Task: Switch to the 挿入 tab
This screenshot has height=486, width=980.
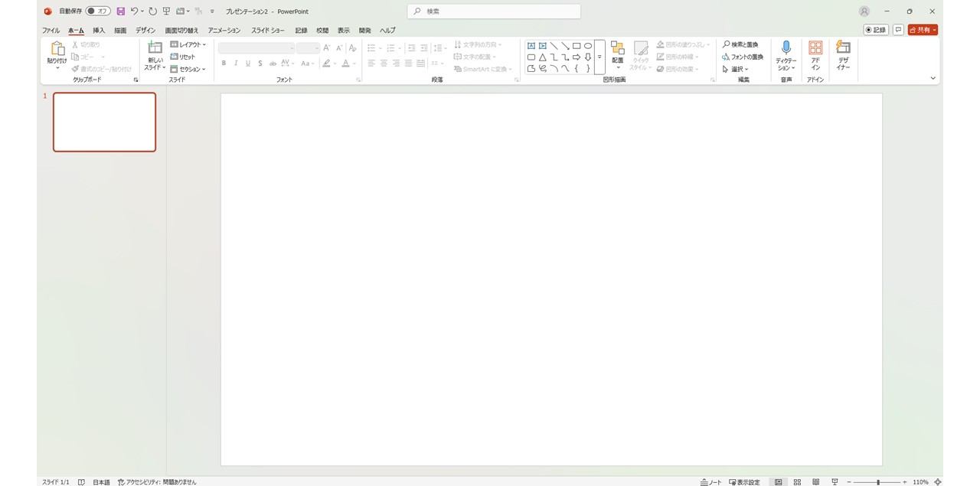Action: (x=99, y=31)
